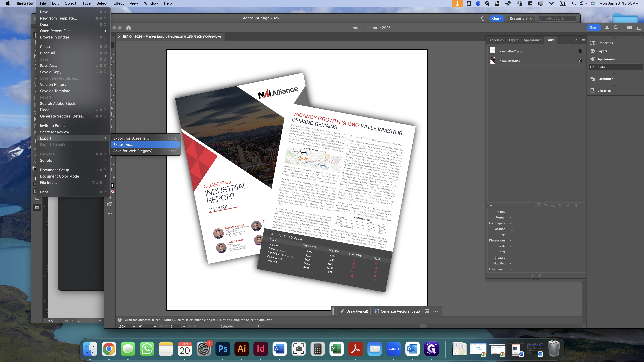Click the notifications bell in Illustrator

[x=607, y=28]
